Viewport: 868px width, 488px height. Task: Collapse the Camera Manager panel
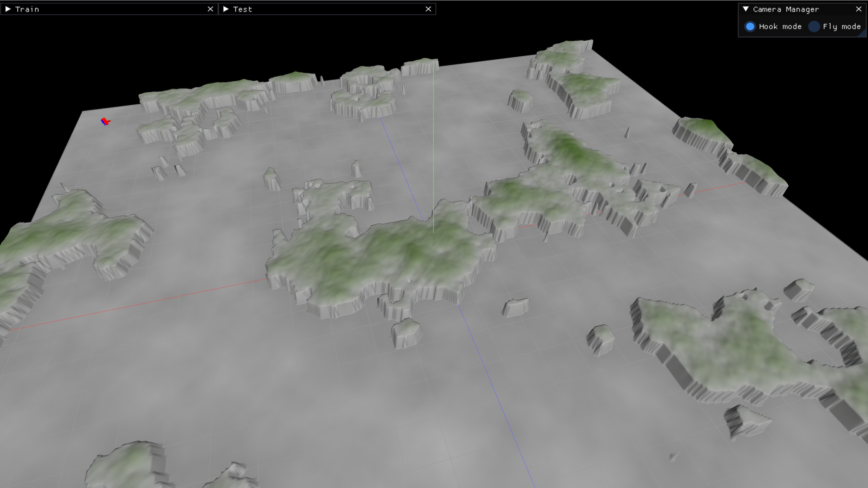[x=746, y=9]
